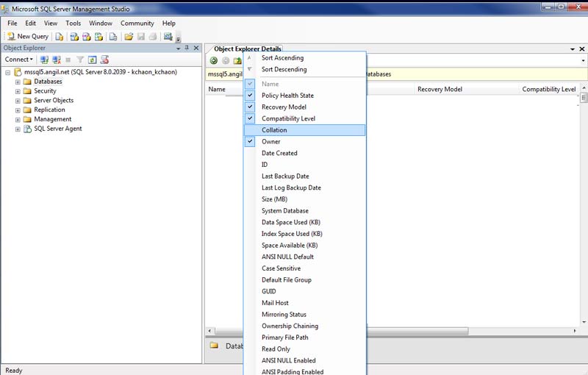The image size is (588, 375).
Task: Click the Activity Monitor toolbar icon
Action: click(168, 36)
